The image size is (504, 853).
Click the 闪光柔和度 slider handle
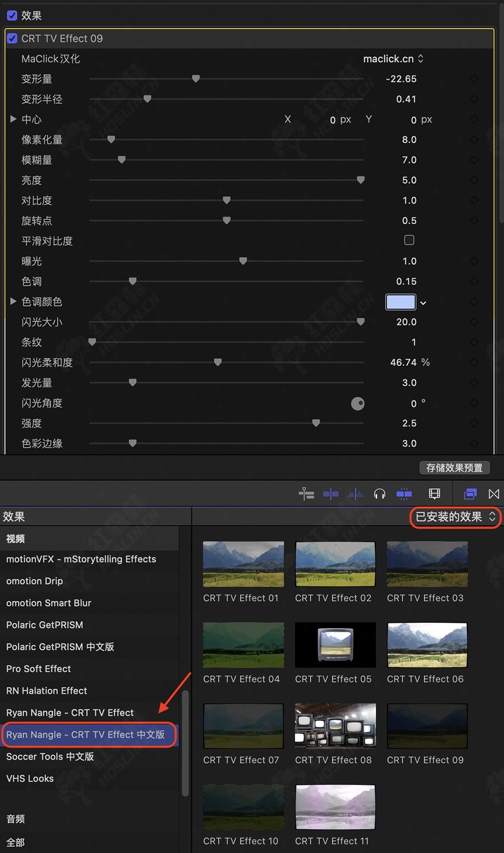[218, 362]
